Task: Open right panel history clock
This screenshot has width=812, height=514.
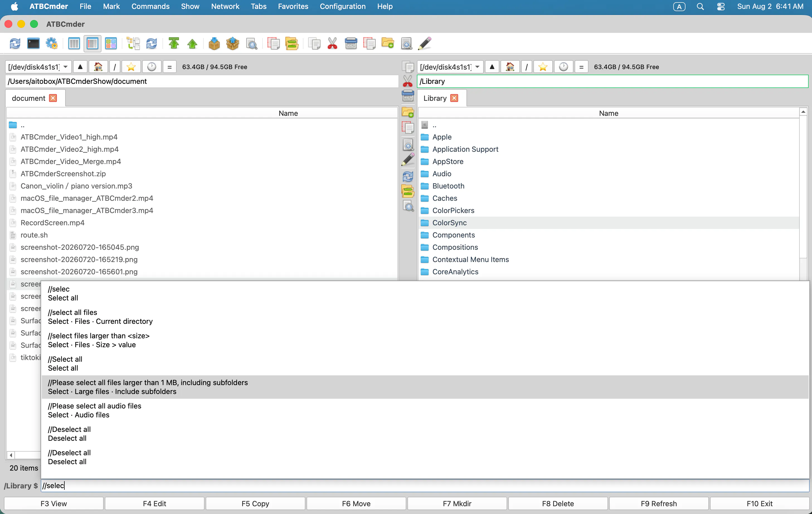Action: pyautogui.click(x=563, y=67)
